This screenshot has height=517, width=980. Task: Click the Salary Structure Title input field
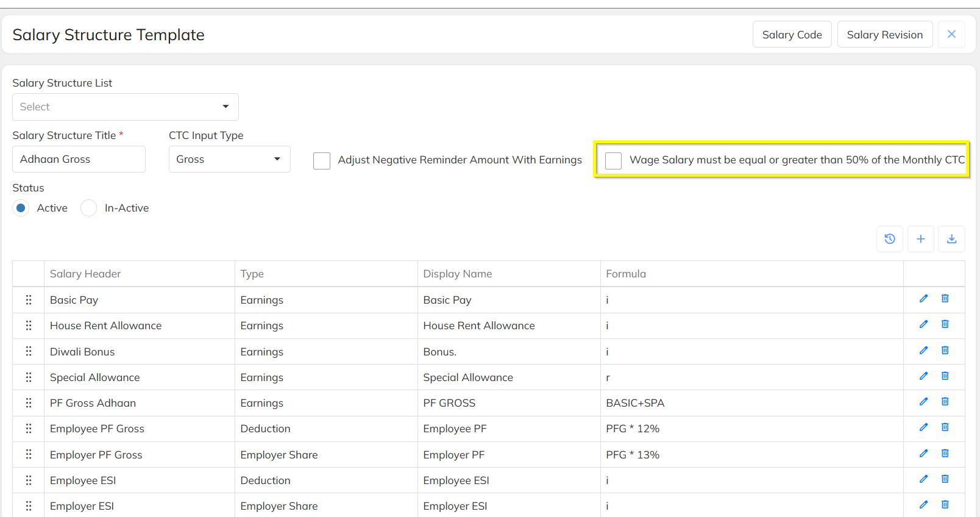click(79, 159)
